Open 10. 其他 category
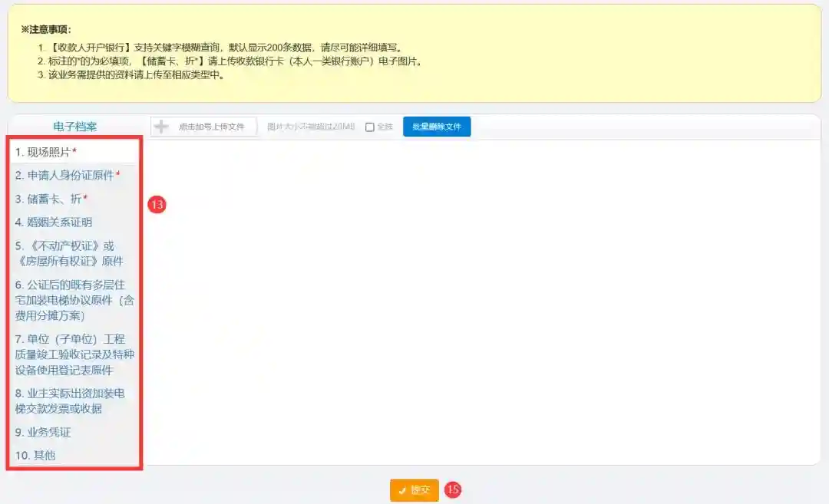 [x=35, y=456]
